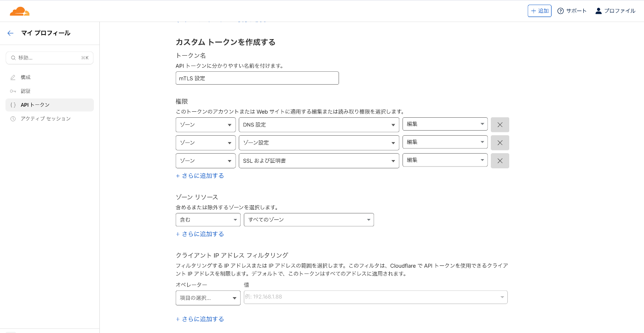644x333 pixels.
Task: Expand the オペレーター 項目の選択 dropdown
Action: [x=208, y=298]
